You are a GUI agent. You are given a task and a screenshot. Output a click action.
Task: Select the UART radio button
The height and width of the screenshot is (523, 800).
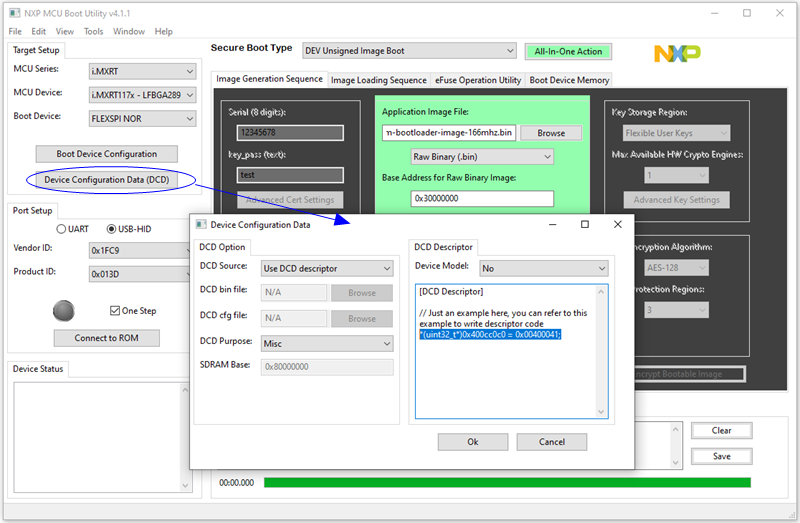point(61,229)
